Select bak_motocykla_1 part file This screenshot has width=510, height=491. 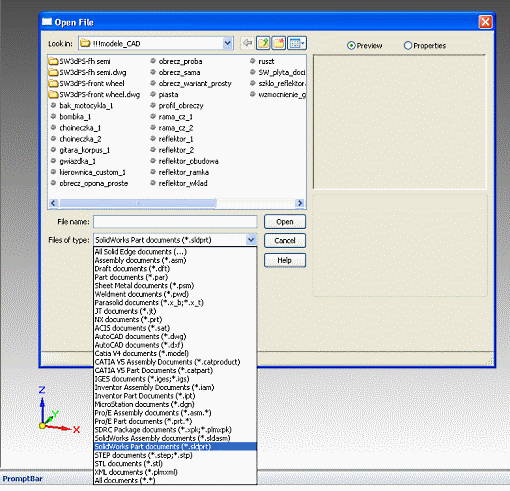(82, 106)
